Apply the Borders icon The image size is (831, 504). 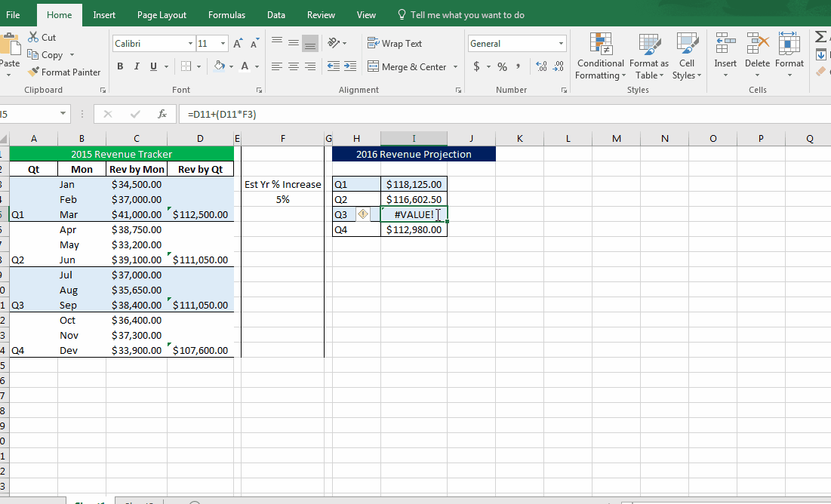tap(186, 66)
